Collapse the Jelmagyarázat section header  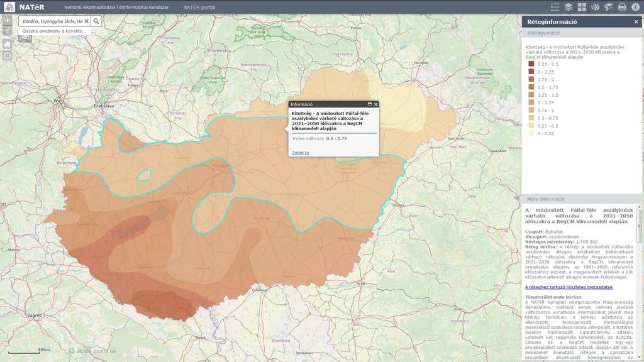click(580, 33)
